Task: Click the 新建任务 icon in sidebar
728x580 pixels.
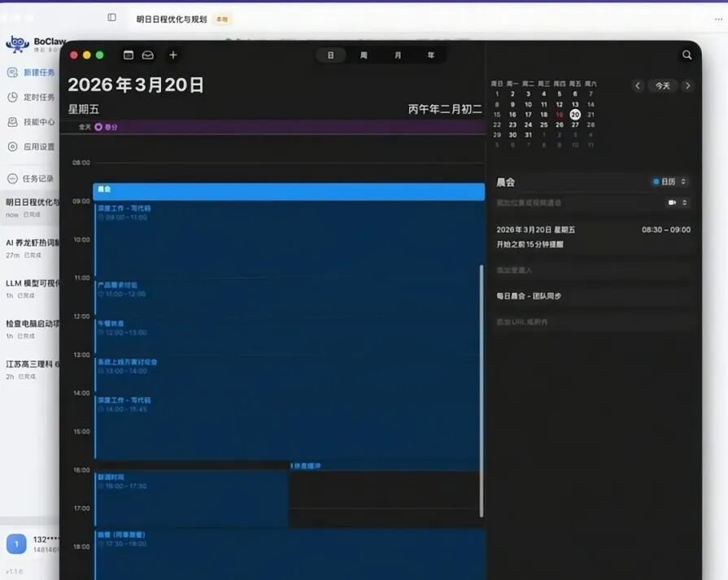Action: pos(13,72)
